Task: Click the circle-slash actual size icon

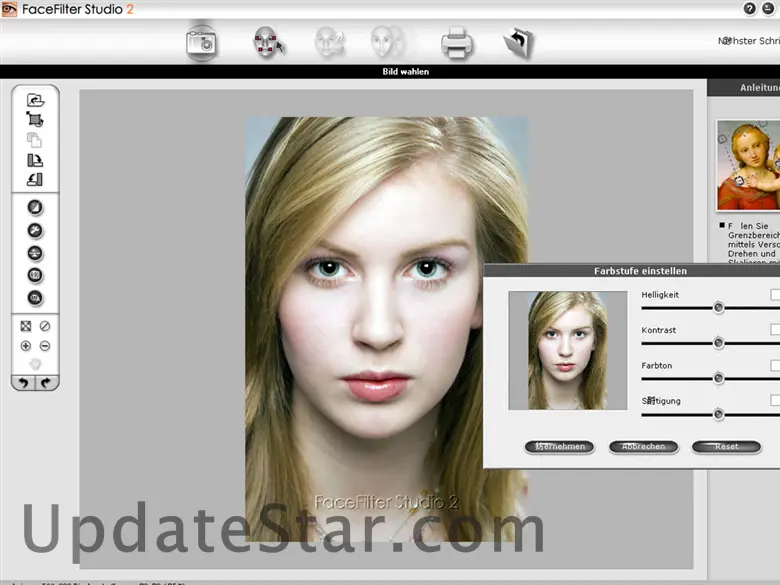Action: [x=45, y=326]
